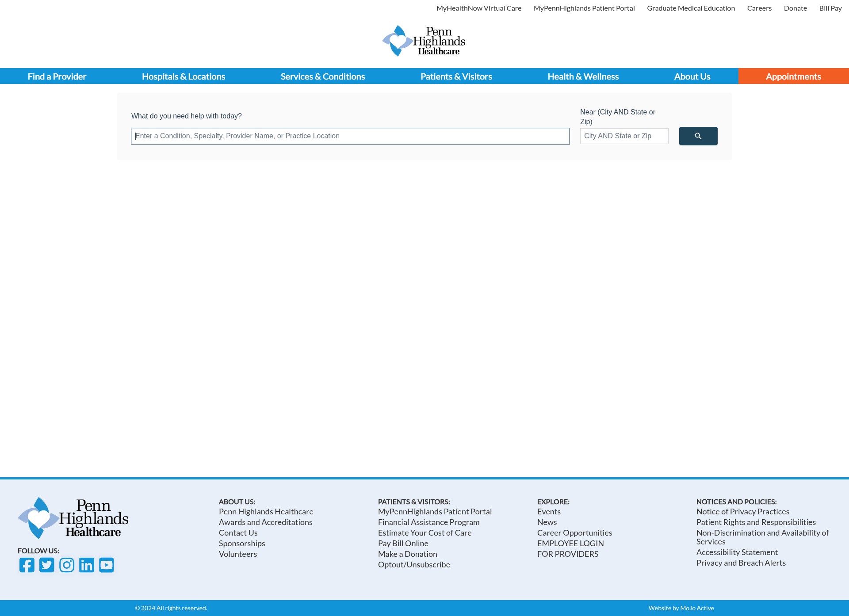Click the Penn Highlands Healthcare footer logo
Screen dimensions: 849x616
click(x=73, y=518)
